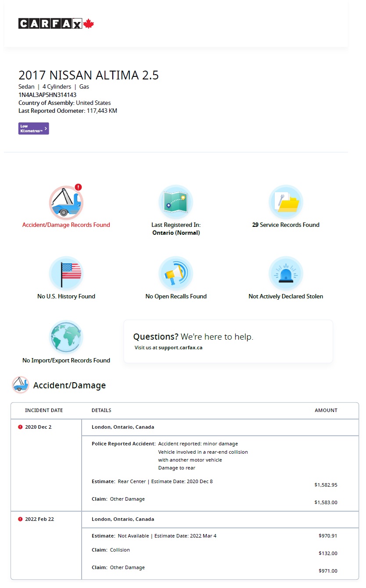This screenshot has height=588, width=366.
Task: Click the Country of Assembly line
Action: pos(65,103)
